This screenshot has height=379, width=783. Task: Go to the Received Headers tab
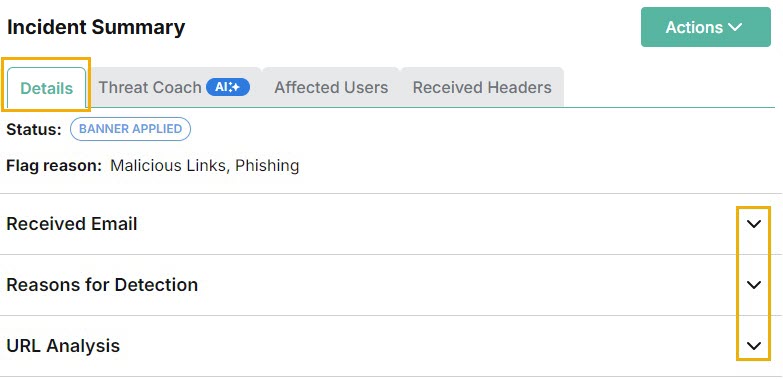pos(482,87)
